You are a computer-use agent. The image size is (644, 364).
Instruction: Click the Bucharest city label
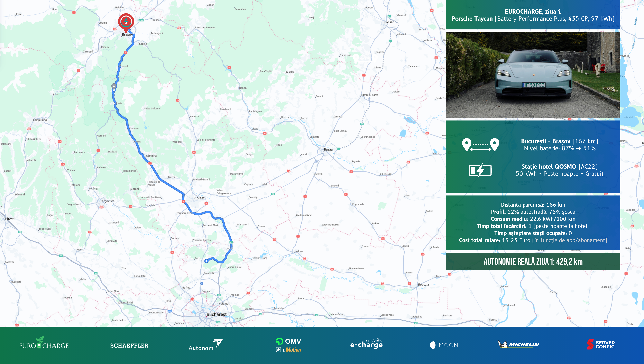[216, 314]
